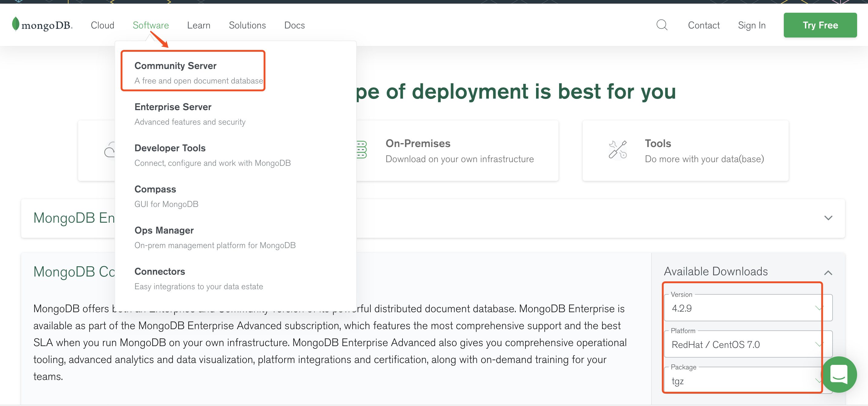Select Enterprise Server menu entry
Viewport: 868px width, 406px height.
point(190,114)
